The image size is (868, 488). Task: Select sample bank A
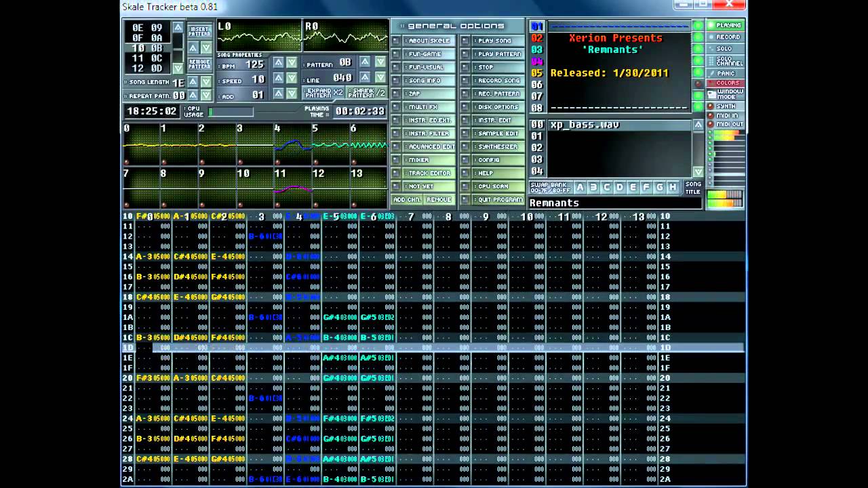click(x=580, y=187)
